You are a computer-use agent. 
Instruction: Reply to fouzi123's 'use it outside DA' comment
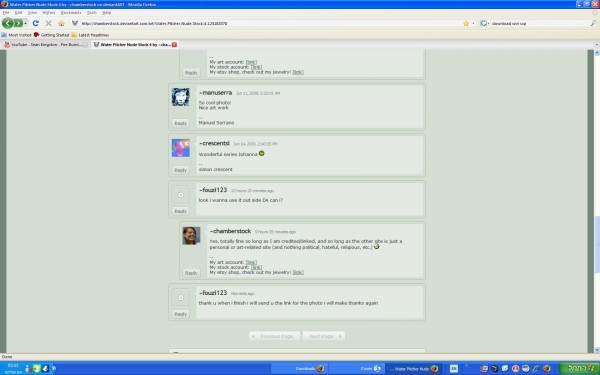click(x=181, y=211)
